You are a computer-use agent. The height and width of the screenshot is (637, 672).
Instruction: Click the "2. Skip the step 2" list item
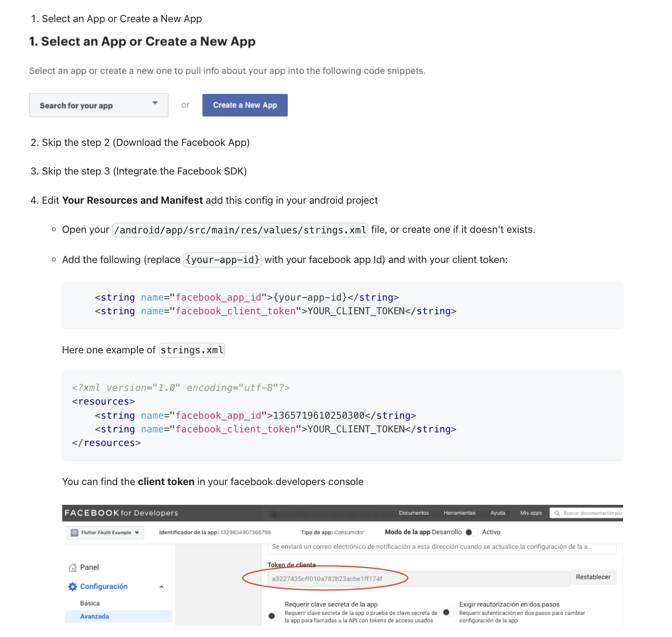click(x=140, y=143)
